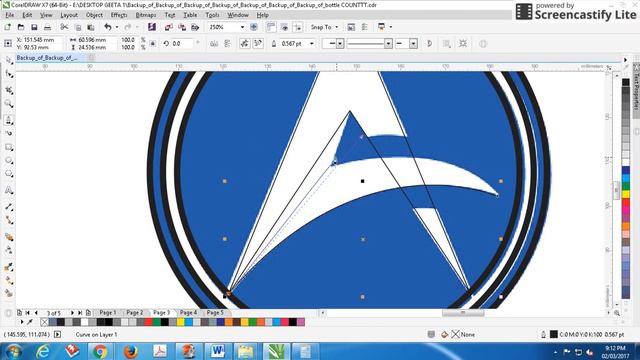Click the Undo arrow icon
Image resolution: width=640 pixels, height=360 pixels.
[x=108, y=27]
